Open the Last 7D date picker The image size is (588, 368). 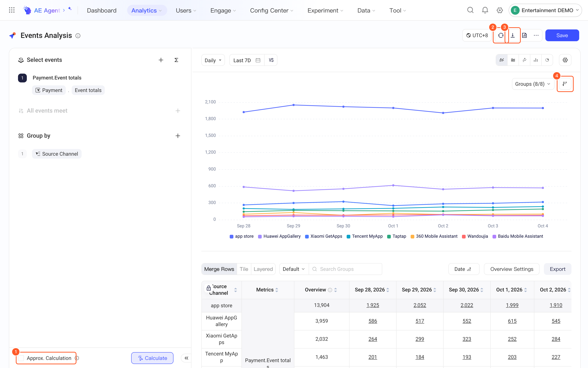click(x=247, y=60)
